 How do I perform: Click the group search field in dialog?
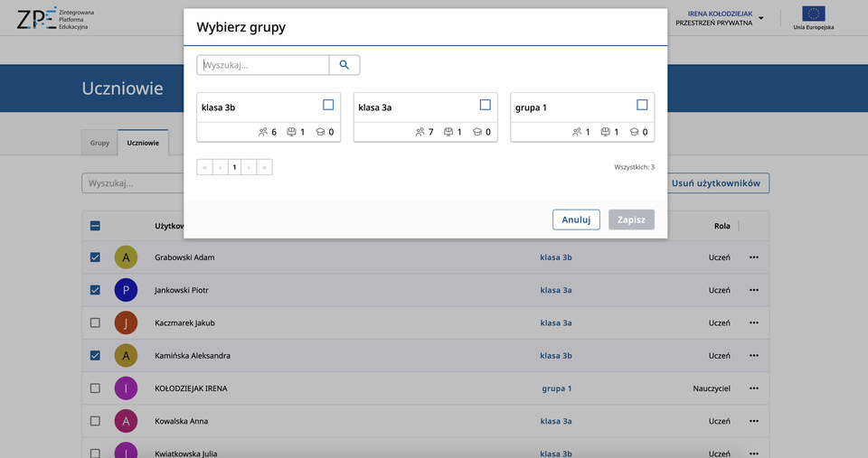pyautogui.click(x=263, y=65)
